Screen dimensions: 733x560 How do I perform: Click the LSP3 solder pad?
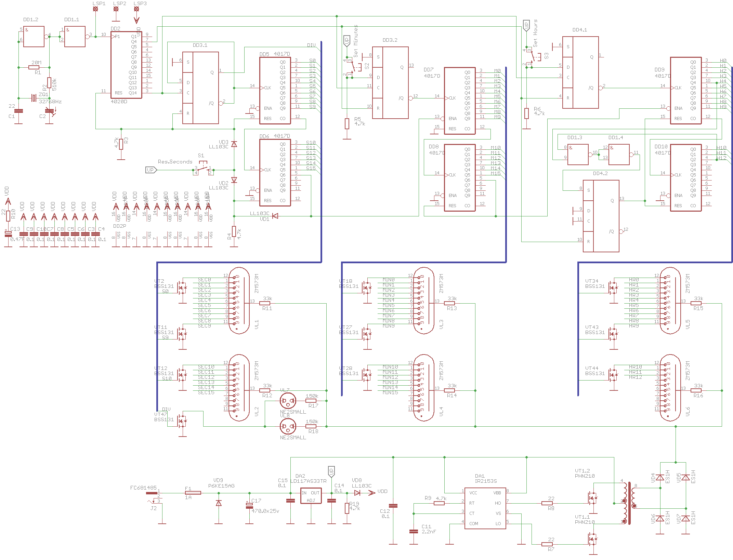pos(136,9)
